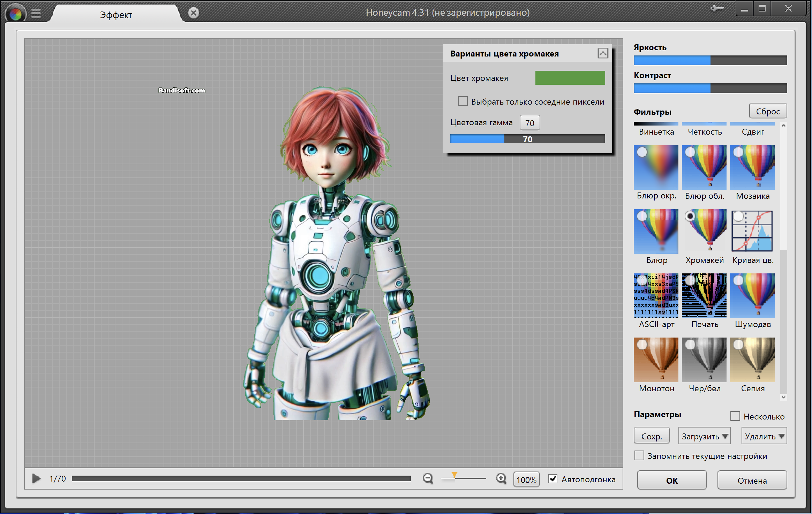Click the zoom in magnifier icon
Image resolution: width=812 pixels, height=514 pixels.
(501, 478)
